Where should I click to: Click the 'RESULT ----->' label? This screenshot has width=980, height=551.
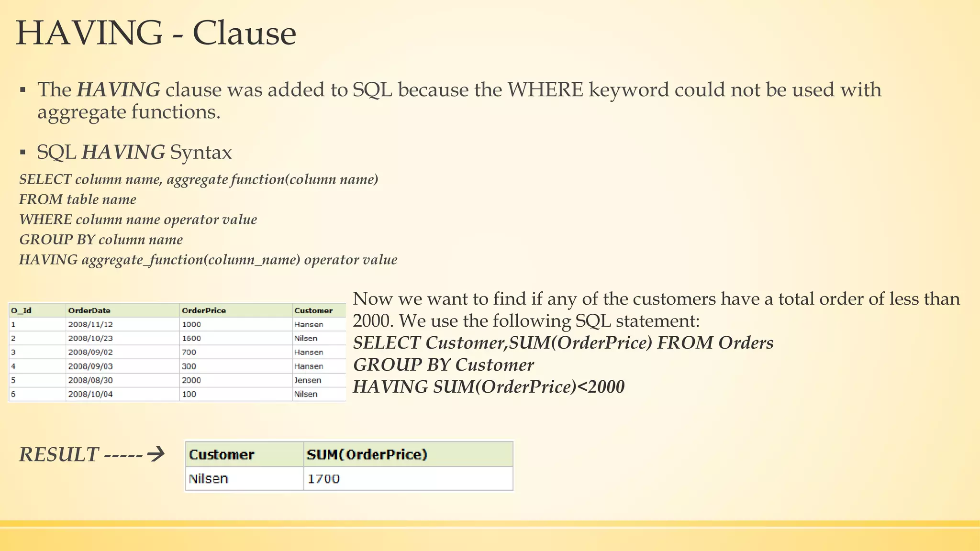pyautogui.click(x=92, y=454)
